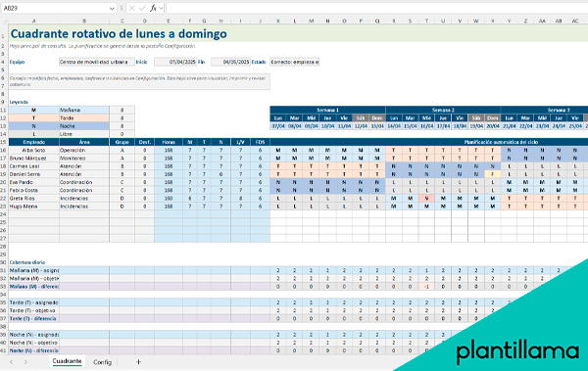Image resolution: width=588 pixels, height=371 pixels.
Task: Select employee cell 'Alba Soto'
Action: point(33,150)
